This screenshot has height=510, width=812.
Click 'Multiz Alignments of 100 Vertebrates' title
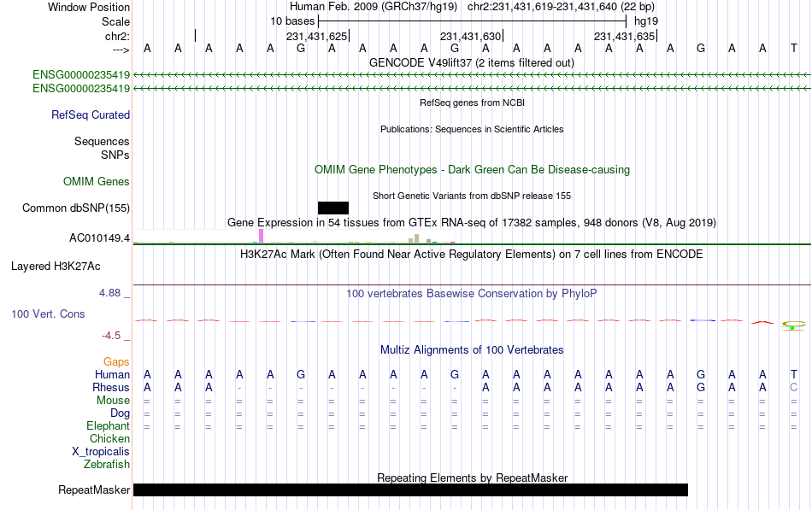pos(472,350)
